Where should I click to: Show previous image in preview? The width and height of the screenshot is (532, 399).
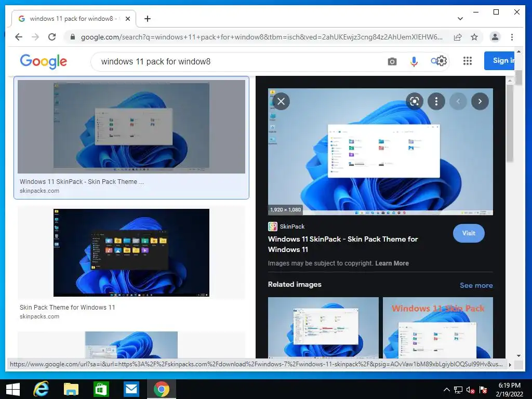click(x=458, y=101)
